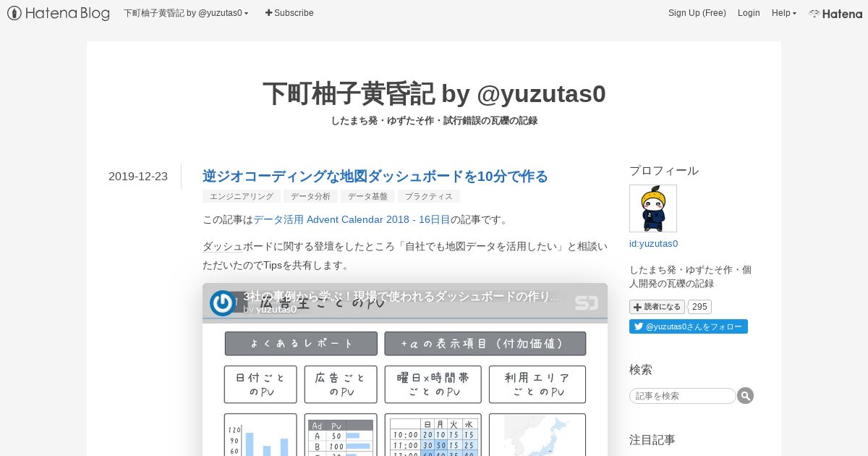
Task: Open slide title link in embedded deck
Action: 401,296
